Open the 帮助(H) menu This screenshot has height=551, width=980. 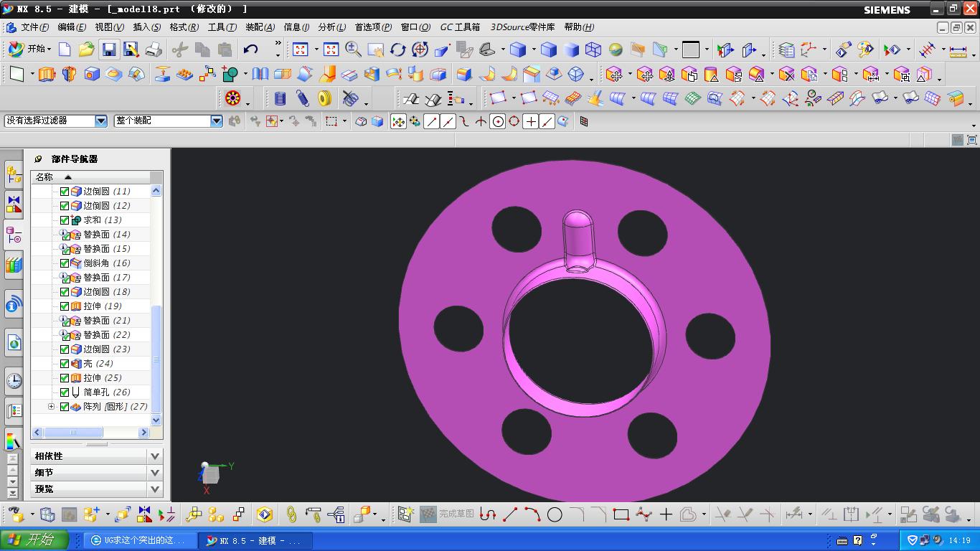579,27
